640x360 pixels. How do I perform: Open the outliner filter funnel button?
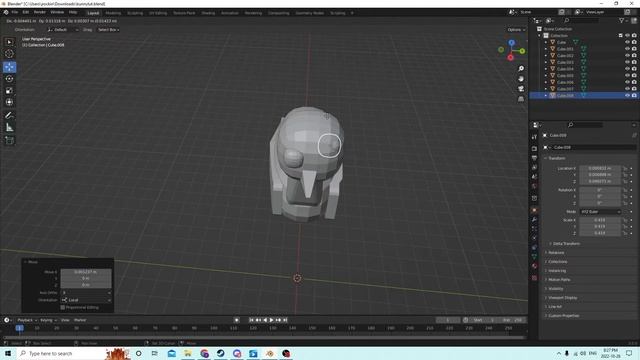(622, 20)
